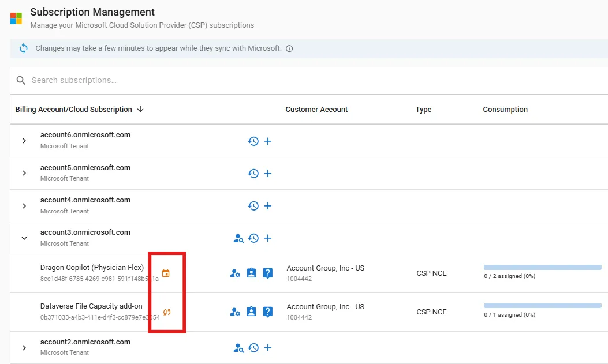Image resolution: width=608 pixels, height=364 pixels.
Task: Click the Consumption column header
Action: pyautogui.click(x=505, y=110)
